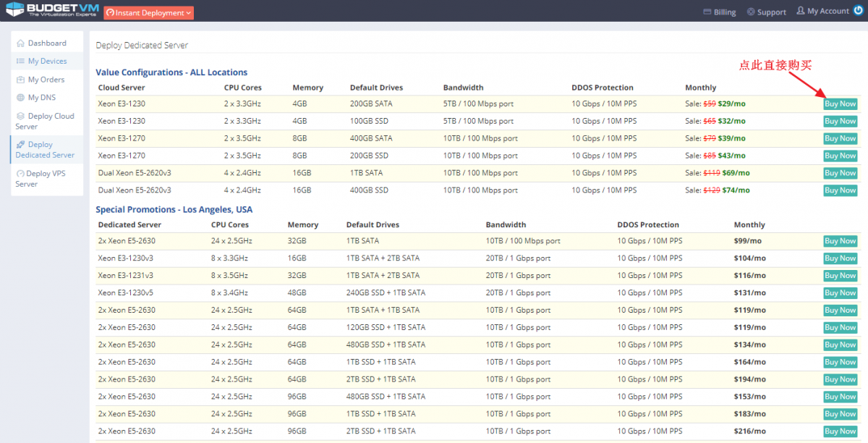This screenshot has height=443, width=868.
Task: Click the My DNS globe icon
Action: [21, 98]
